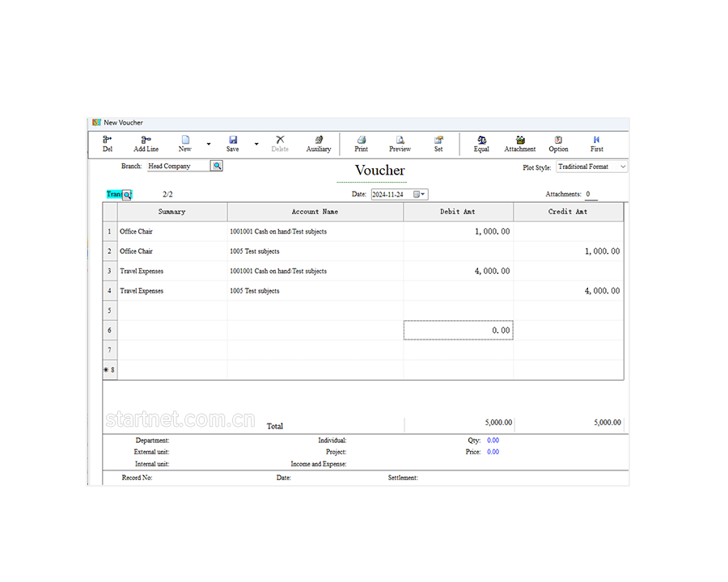Expand the New button dropdown arrow
Viewport: 728px width, 582px height.
pos(209,145)
